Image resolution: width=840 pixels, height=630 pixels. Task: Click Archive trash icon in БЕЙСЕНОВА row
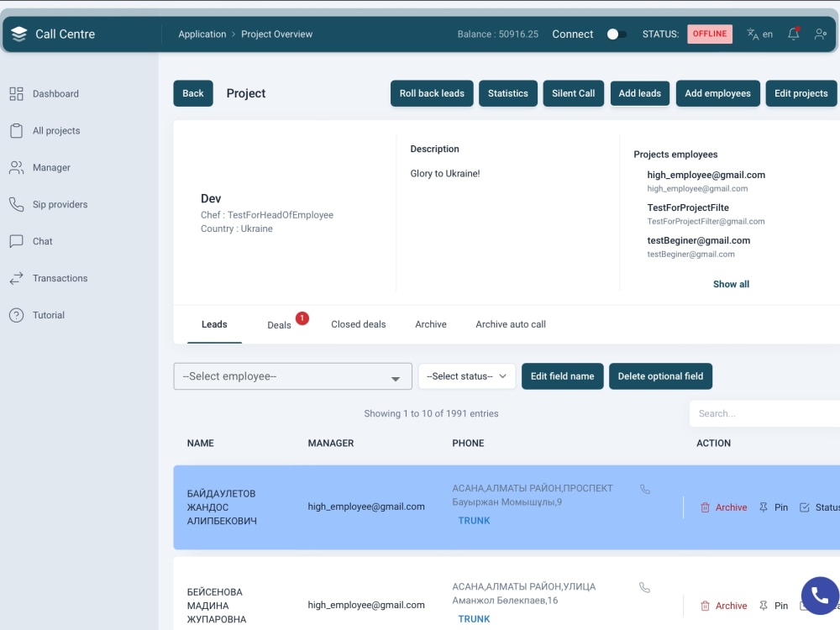click(705, 606)
